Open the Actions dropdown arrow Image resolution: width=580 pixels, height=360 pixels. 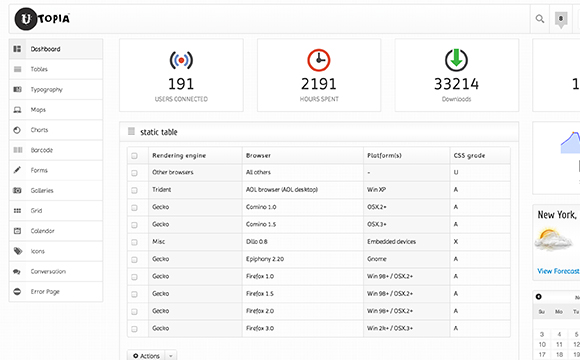(171, 356)
